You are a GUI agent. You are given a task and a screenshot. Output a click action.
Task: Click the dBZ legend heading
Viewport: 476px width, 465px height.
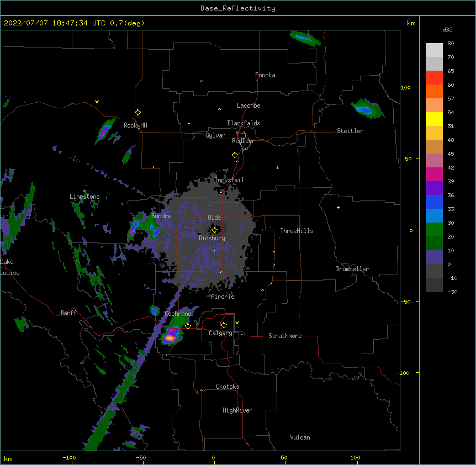click(x=447, y=29)
